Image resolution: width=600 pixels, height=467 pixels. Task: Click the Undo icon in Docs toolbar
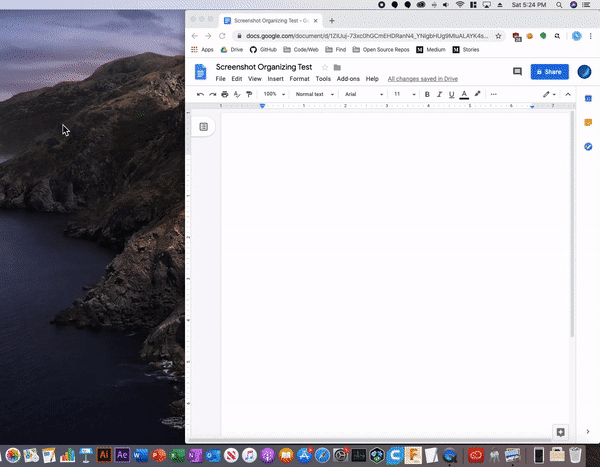coord(200,94)
